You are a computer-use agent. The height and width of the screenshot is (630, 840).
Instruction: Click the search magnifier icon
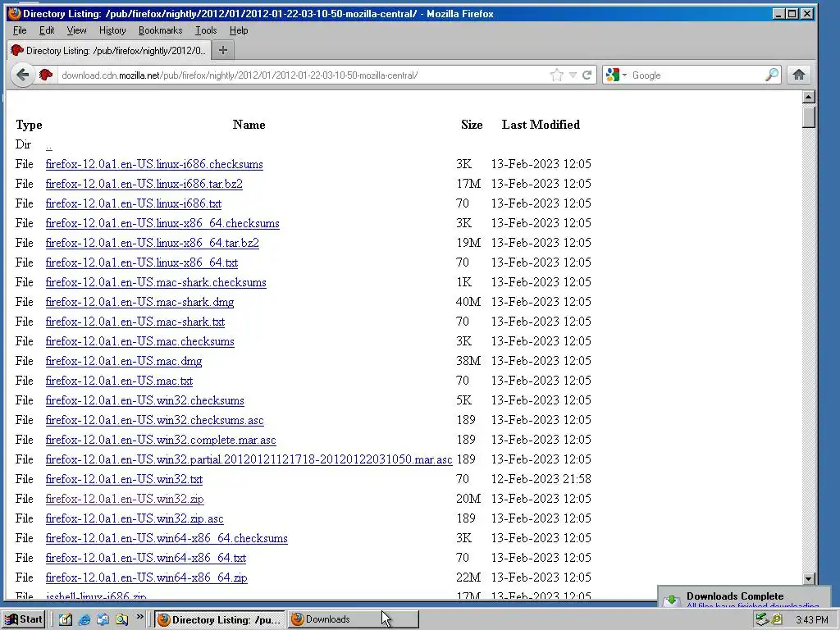point(771,75)
